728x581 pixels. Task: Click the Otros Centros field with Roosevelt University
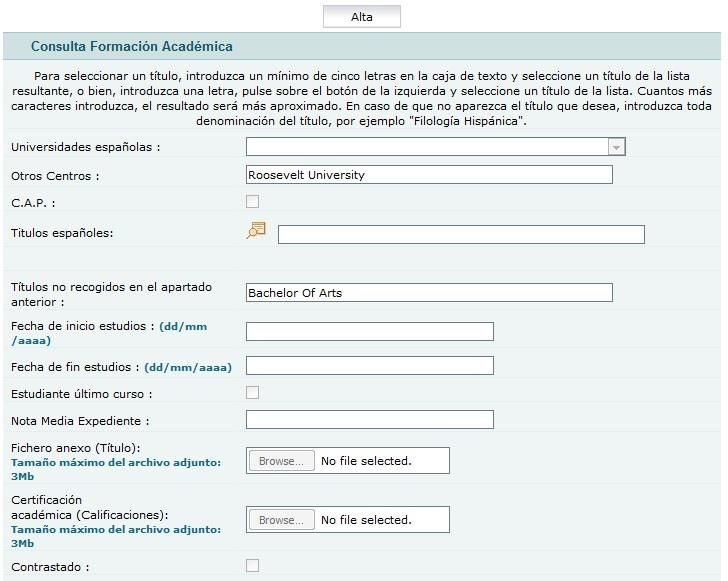[x=429, y=175]
